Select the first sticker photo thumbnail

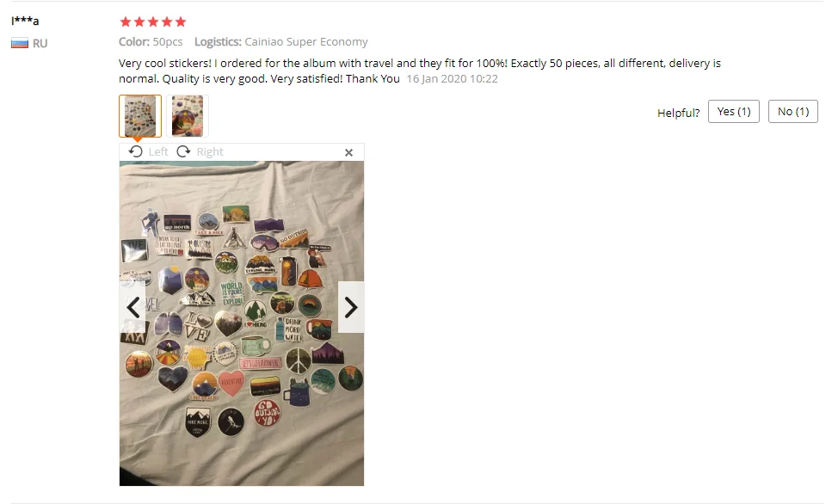(140, 116)
